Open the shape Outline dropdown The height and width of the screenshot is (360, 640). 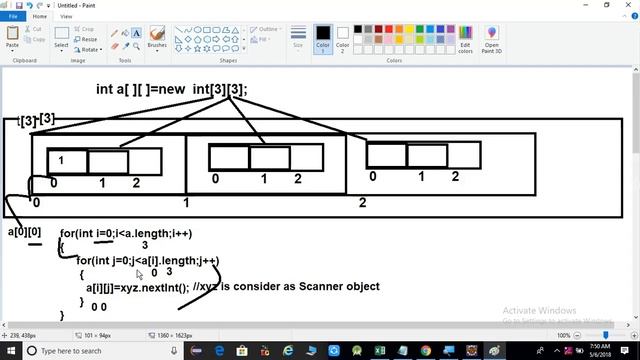pyautogui.click(x=266, y=29)
